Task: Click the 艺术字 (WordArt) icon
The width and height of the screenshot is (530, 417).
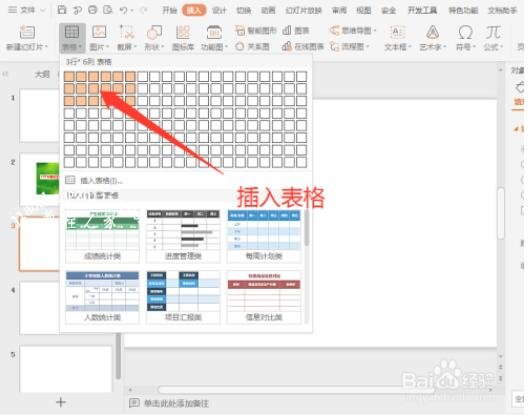Action: 433,32
